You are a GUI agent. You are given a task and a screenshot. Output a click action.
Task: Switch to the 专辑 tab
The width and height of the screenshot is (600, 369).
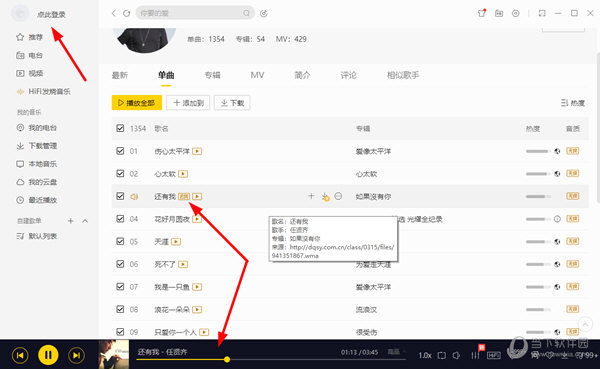pos(212,75)
